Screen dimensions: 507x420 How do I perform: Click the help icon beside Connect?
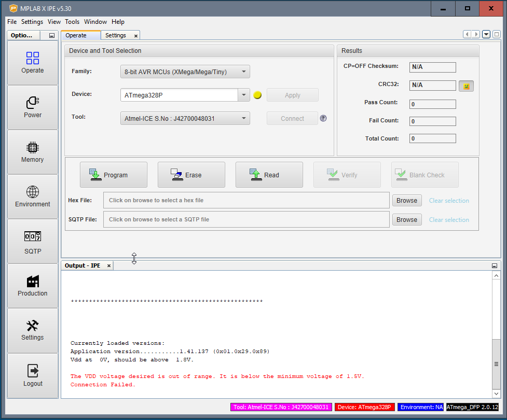323,118
